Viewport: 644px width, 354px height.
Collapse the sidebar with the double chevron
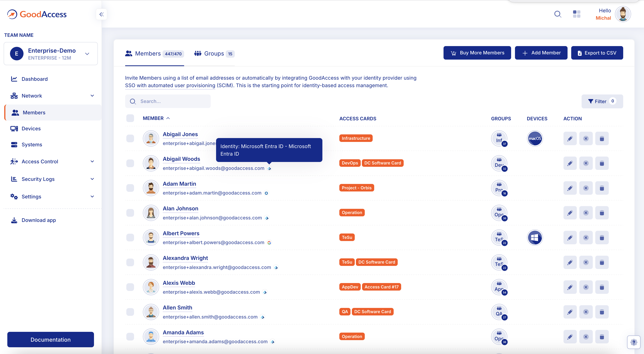101,14
